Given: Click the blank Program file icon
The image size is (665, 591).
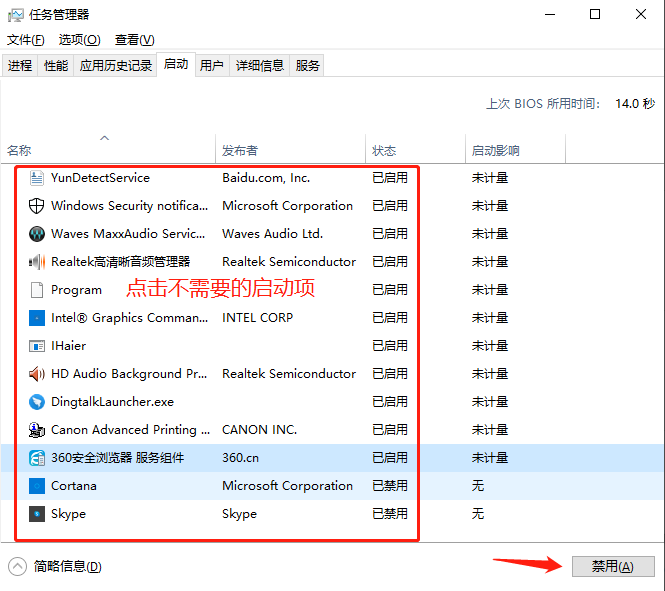Looking at the screenshot, I should pyautogui.click(x=36, y=290).
